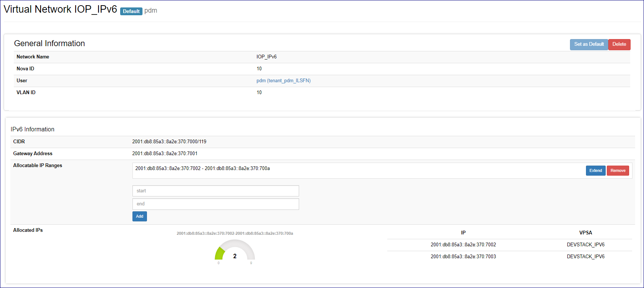This screenshot has height=288, width=644.
Task: Click the pdm label in the page header
Action: click(151, 11)
